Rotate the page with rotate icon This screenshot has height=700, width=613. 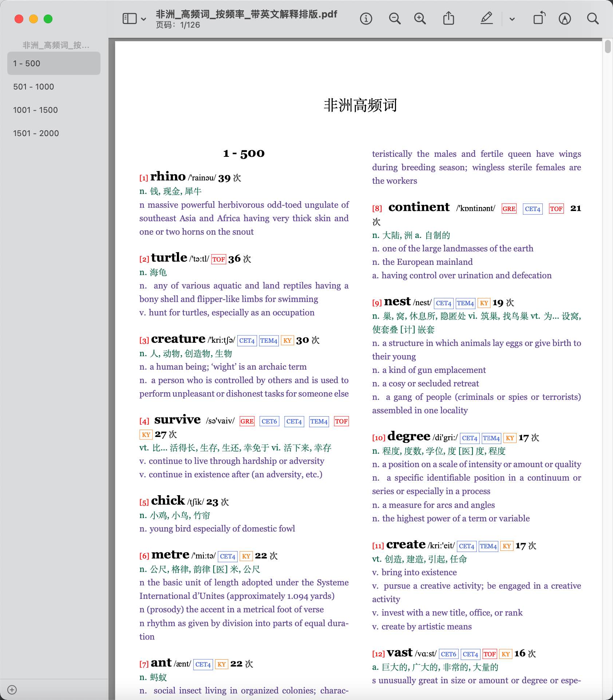(x=539, y=18)
